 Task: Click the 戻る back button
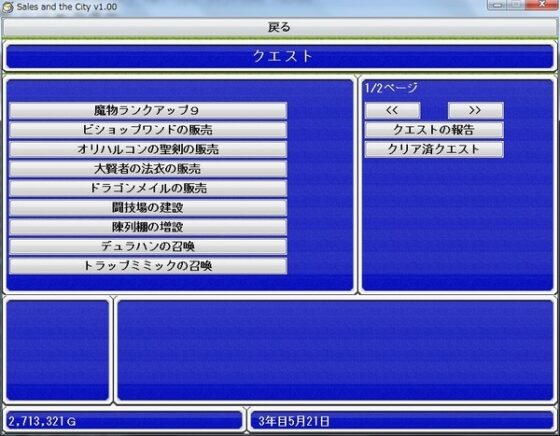pos(280,27)
